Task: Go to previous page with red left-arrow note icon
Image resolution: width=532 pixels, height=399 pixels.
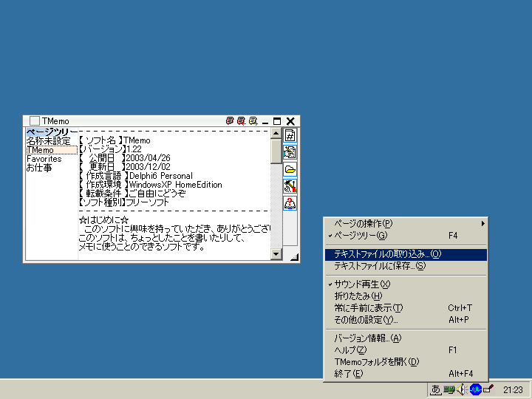Action: pos(241,120)
